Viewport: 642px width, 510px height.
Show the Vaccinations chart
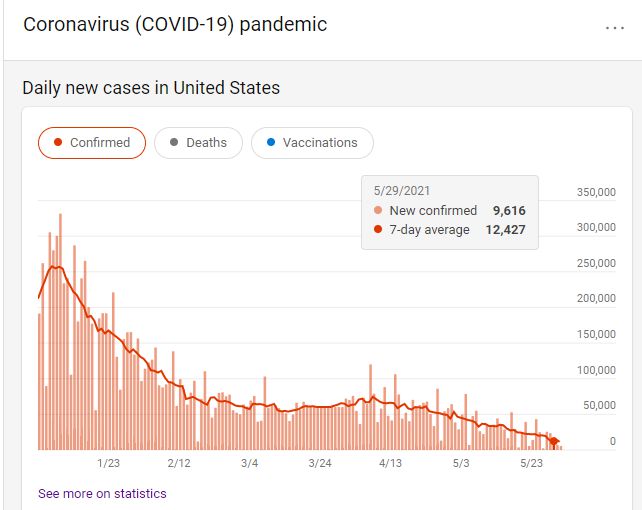point(312,142)
